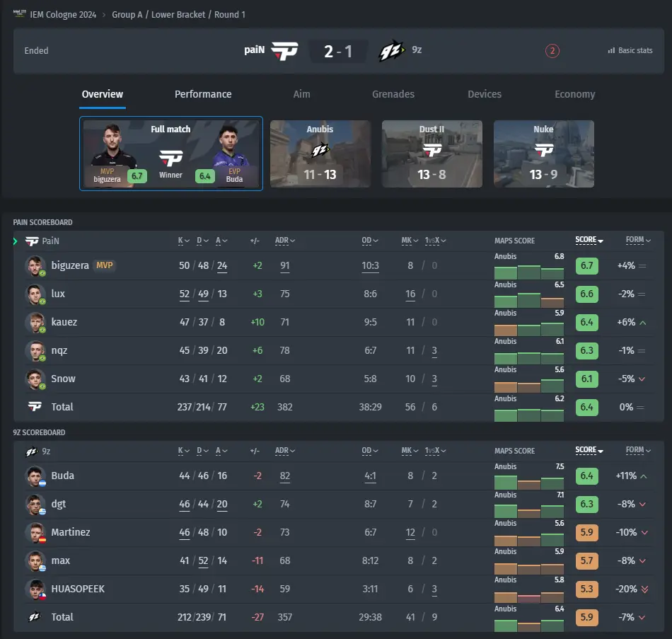Viewport: 672px width, 639px height.
Task: Toggle Basic stats view
Action: coord(630,51)
